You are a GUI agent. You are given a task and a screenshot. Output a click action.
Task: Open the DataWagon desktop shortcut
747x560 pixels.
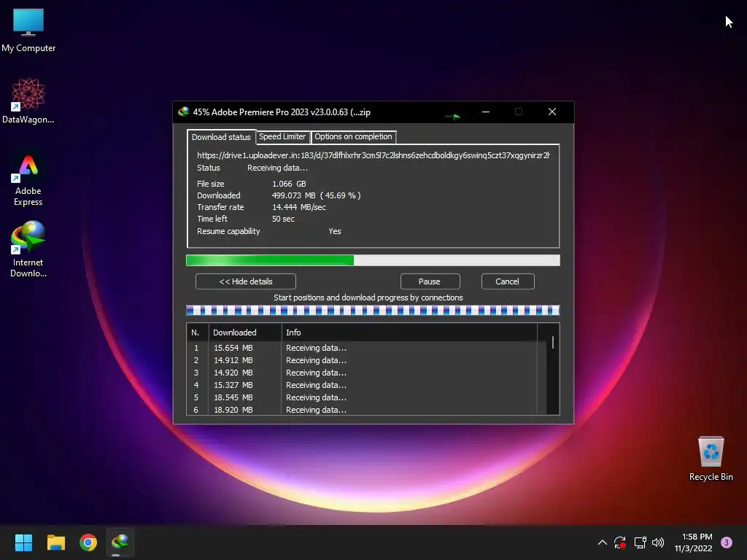(x=28, y=101)
